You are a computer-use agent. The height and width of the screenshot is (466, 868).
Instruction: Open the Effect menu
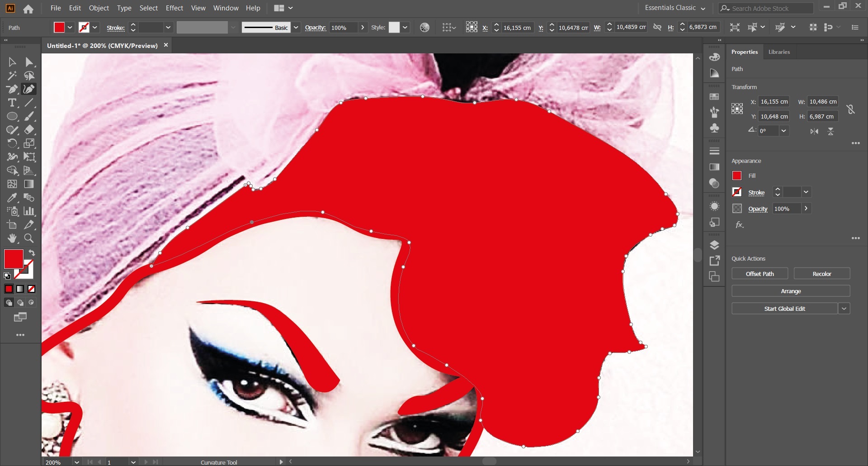point(175,8)
